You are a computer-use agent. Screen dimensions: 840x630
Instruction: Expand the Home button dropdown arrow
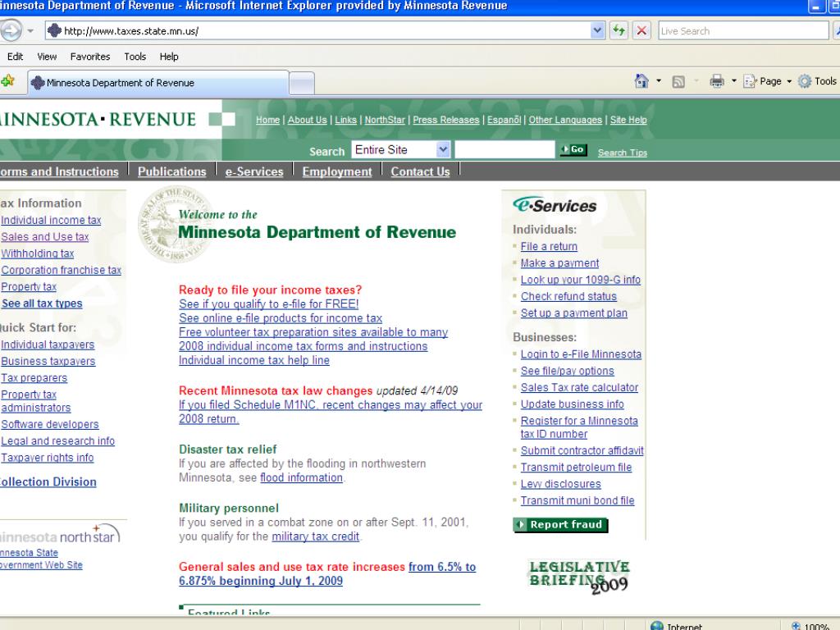[x=659, y=81]
